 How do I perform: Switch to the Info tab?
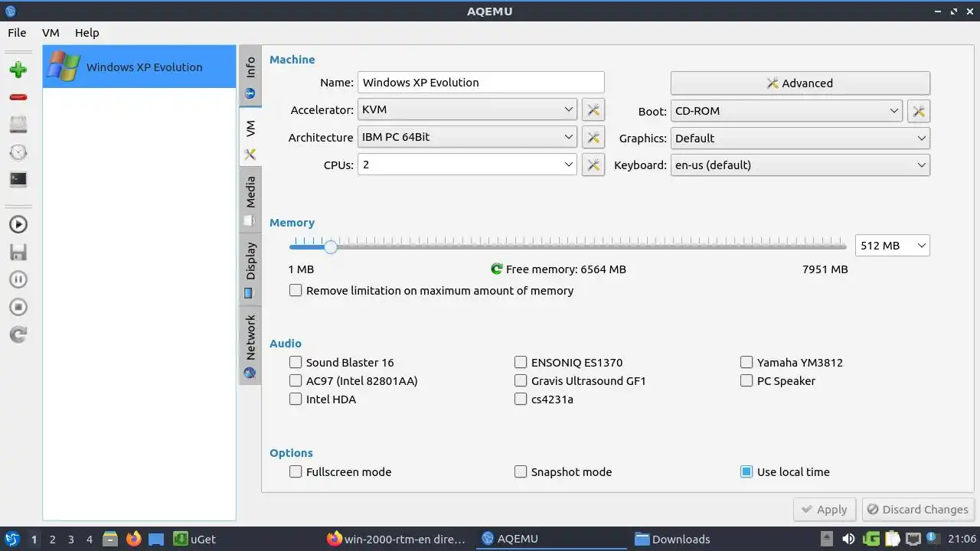pos(250,77)
